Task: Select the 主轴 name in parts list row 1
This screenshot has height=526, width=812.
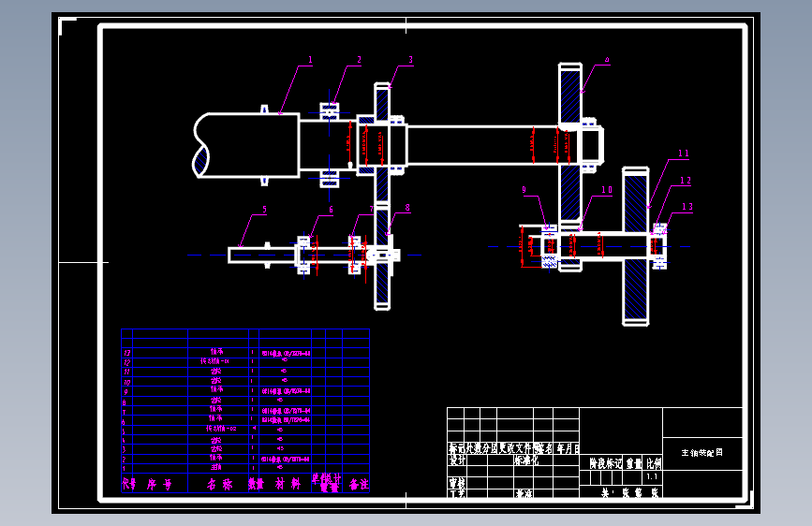Action: [216, 467]
